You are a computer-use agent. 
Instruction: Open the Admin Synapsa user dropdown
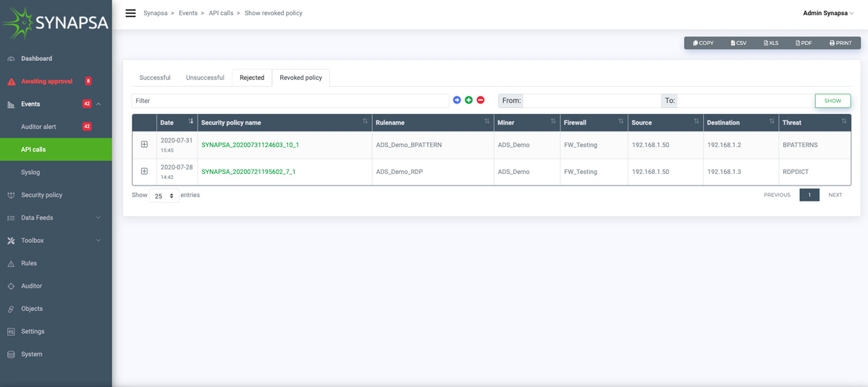coord(828,13)
